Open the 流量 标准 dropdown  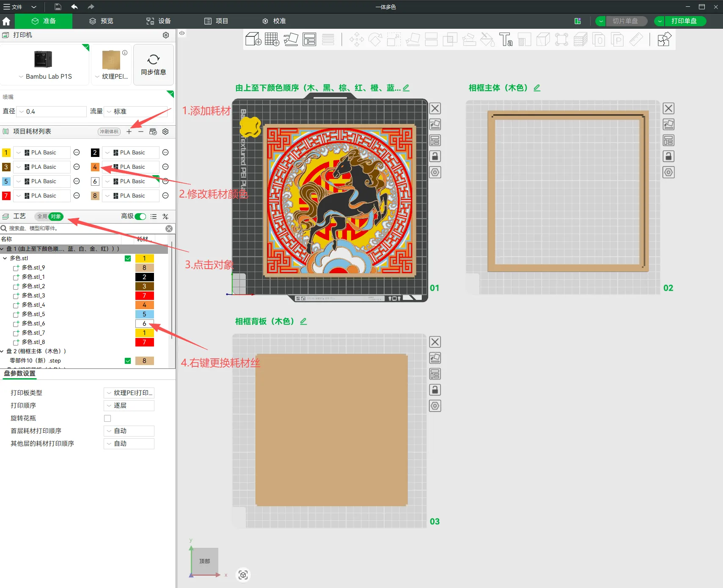click(x=136, y=112)
